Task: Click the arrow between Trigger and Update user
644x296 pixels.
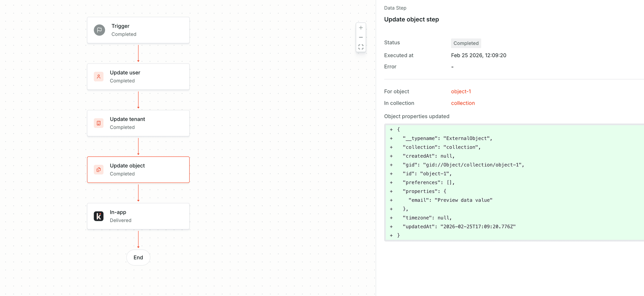Action: 138,53
